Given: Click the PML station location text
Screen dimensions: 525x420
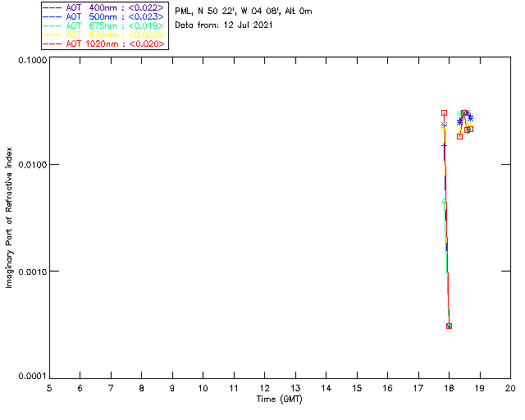Looking at the screenshot, I should coord(244,11).
